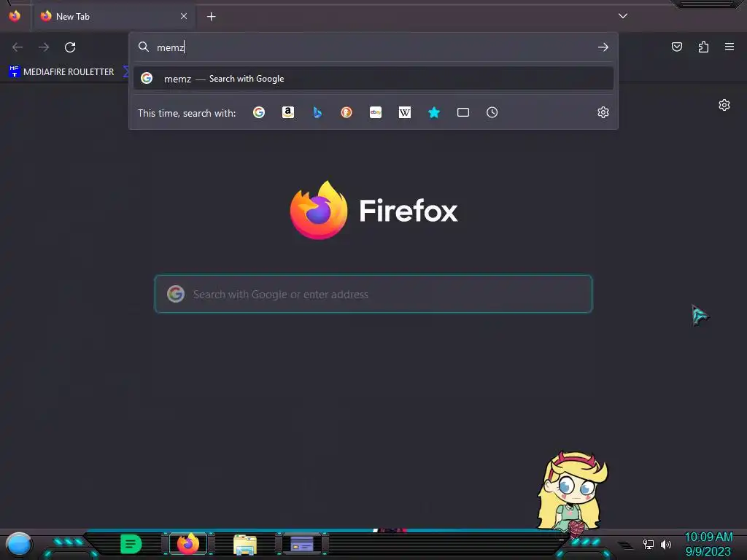Click the address bar containing memz
The image size is (747, 560).
(x=373, y=47)
